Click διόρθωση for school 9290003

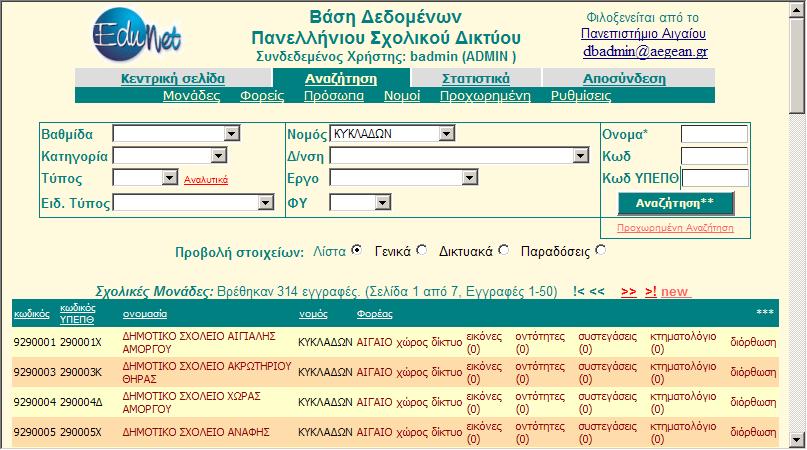(753, 372)
